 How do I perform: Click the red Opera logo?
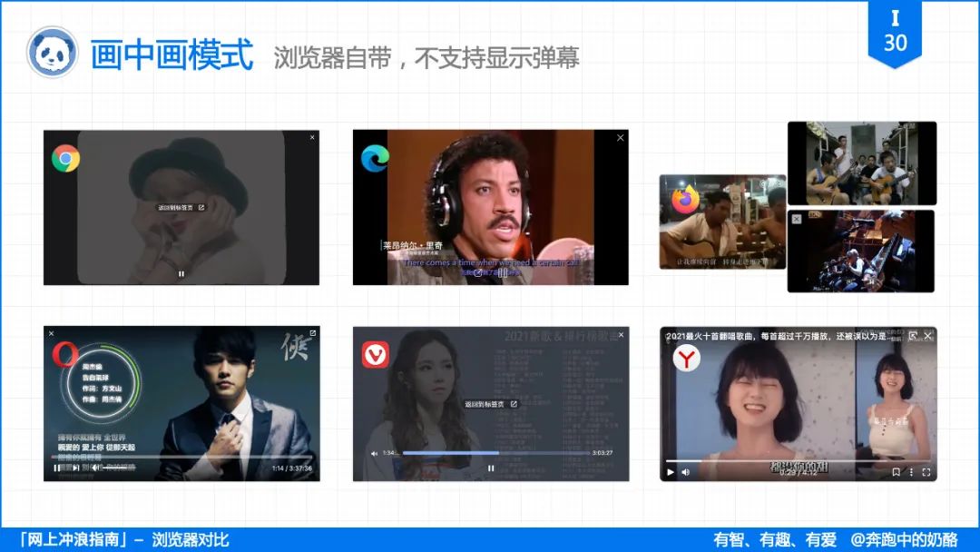click(x=65, y=355)
